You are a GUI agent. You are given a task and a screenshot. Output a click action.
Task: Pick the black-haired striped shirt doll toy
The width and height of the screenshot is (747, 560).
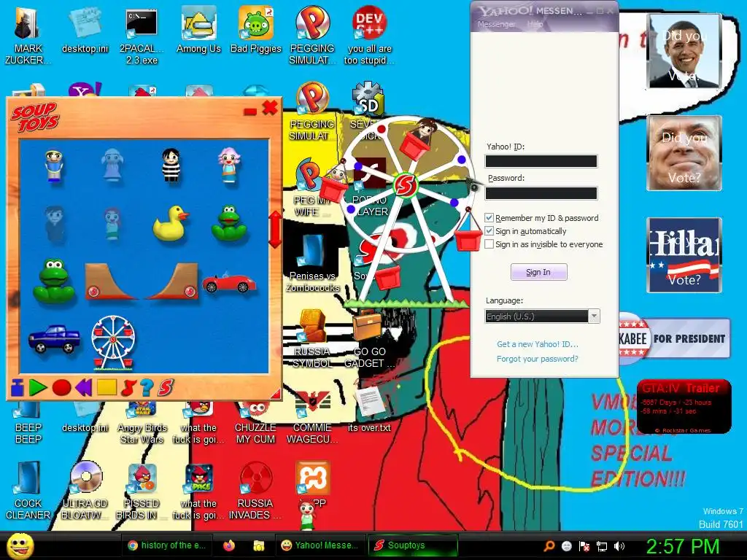coord(171,165)
